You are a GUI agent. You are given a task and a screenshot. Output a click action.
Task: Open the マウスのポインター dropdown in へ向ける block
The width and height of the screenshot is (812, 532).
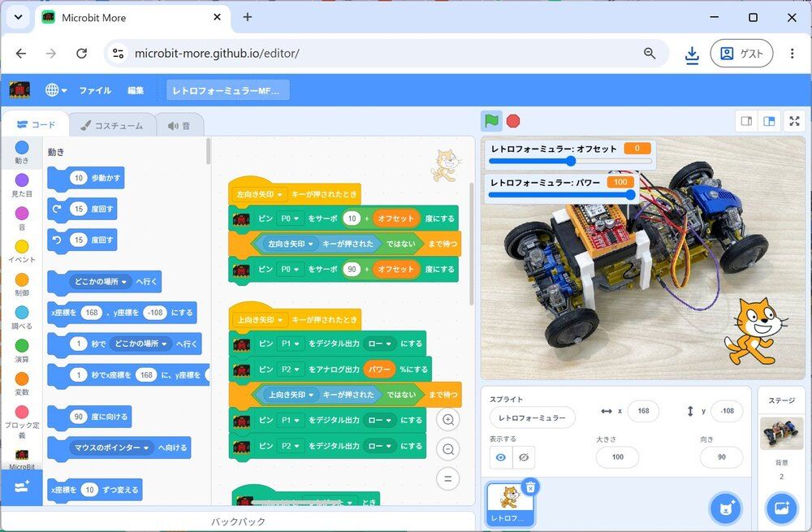coord(111,448)
